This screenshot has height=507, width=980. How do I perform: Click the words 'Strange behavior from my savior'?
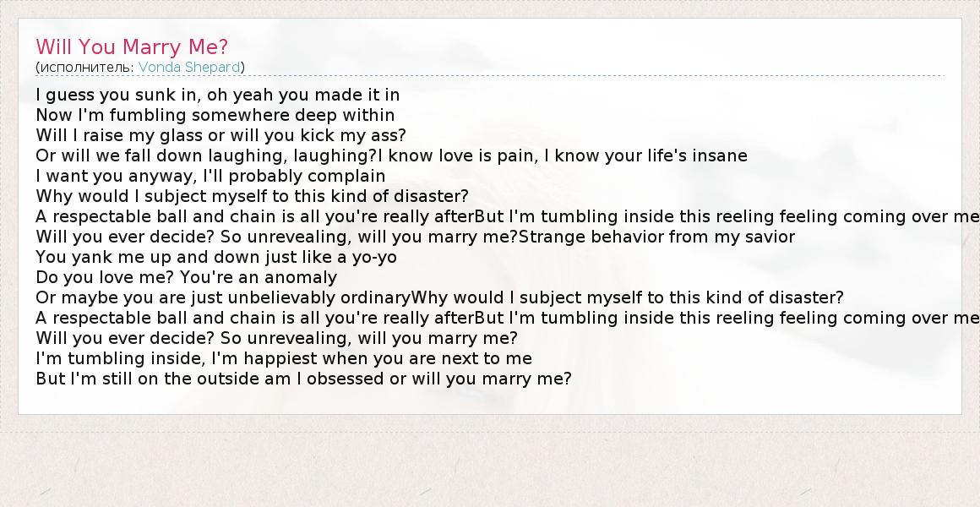pyautogui.click(x=656, y=237)
